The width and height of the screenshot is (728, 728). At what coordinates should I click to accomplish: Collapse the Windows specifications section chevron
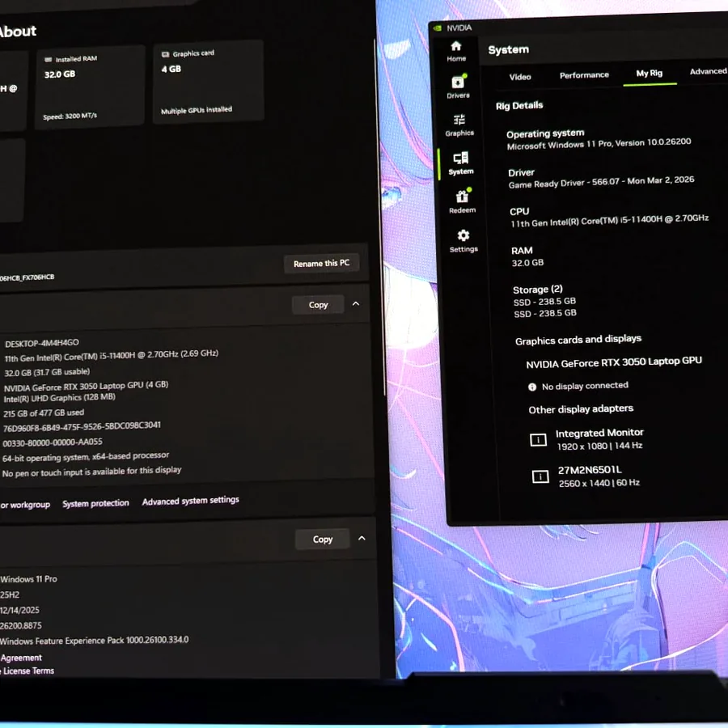pyautogui.click(x=362, y=538)
